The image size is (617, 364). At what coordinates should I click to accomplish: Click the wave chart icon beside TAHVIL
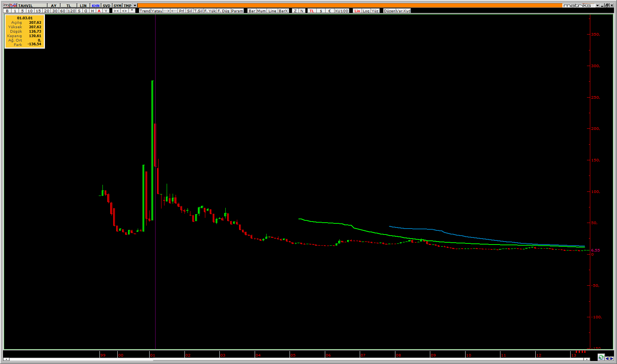click(x=13, y=6)
